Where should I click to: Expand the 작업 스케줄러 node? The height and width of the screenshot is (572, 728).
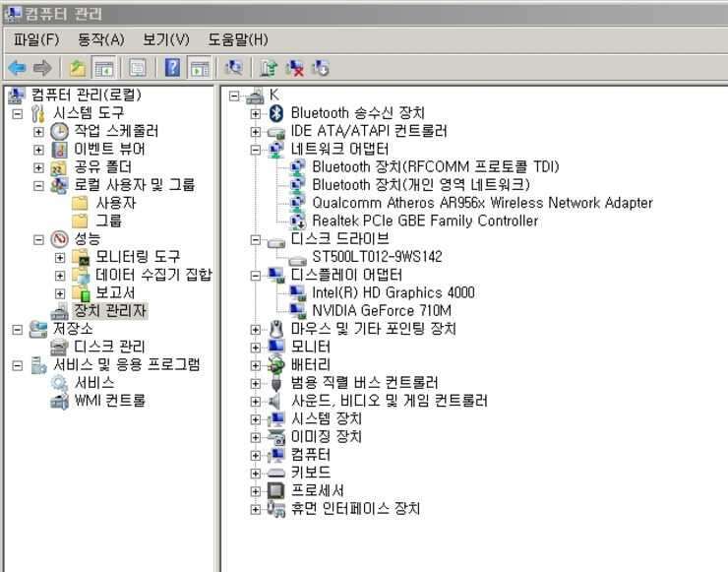pyautogui.click(x=38, y=132)
